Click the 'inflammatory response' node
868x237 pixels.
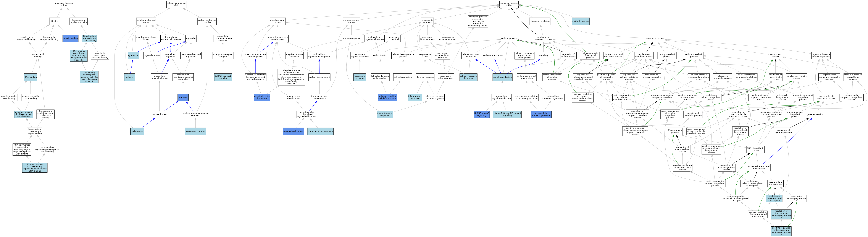click(415, 97)
